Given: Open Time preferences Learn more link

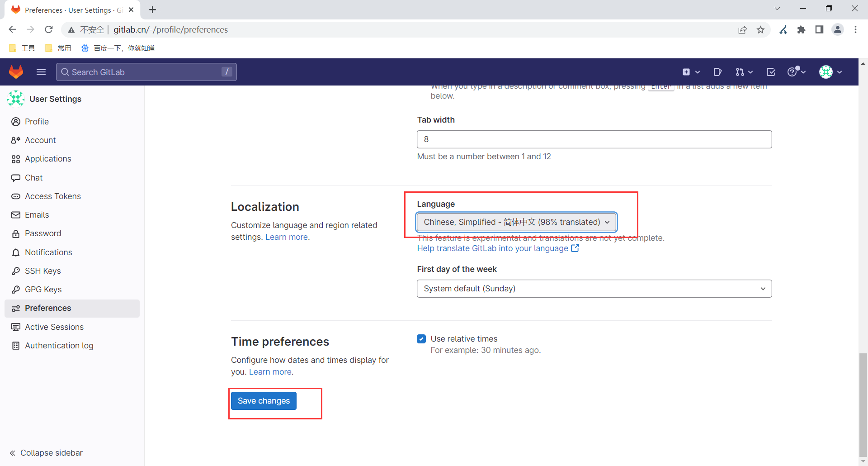Looking at the screenshot, I should coord(270,372).
